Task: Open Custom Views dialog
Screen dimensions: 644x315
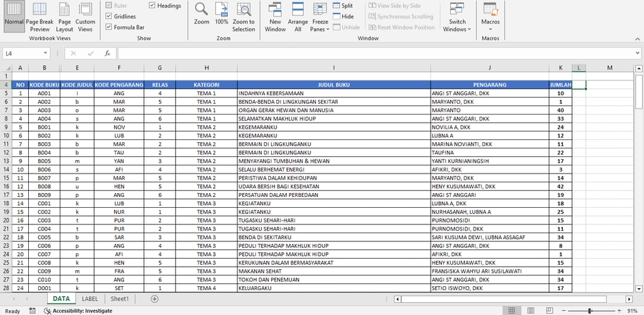Action: 85,16
